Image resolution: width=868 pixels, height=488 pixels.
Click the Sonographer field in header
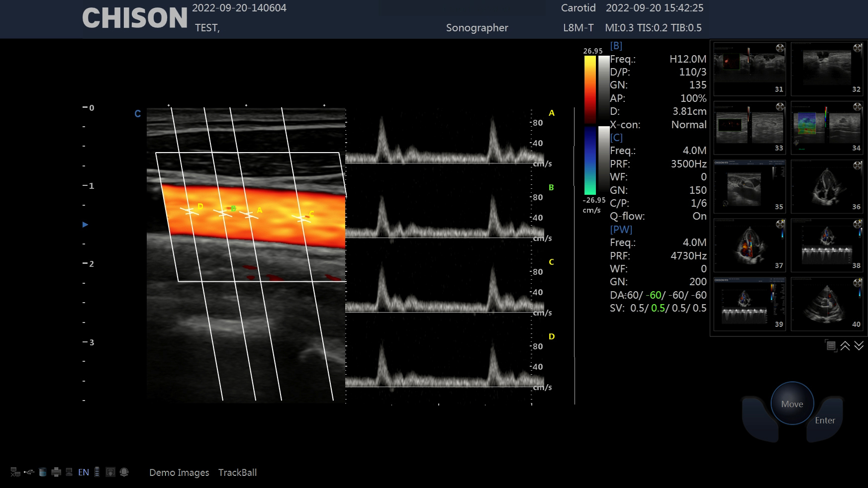click(477, 28)
